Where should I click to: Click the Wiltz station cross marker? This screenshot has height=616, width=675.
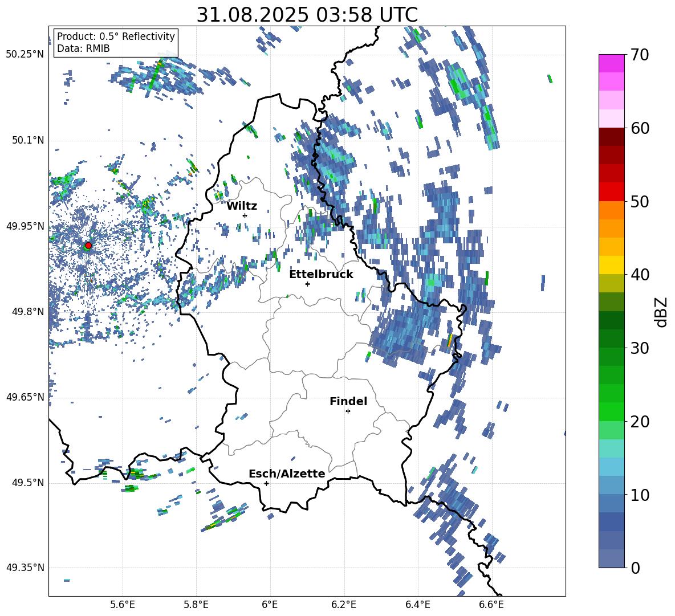tap(245, 215)
